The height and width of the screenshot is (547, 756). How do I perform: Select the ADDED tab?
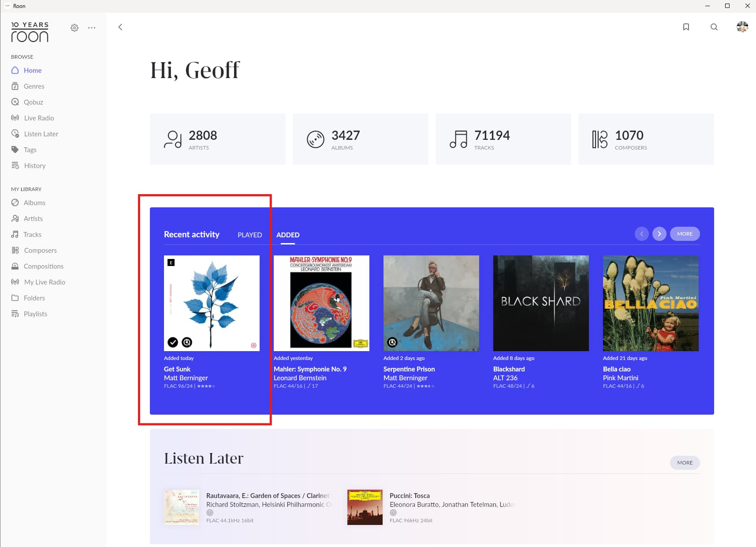coord(288,235)
